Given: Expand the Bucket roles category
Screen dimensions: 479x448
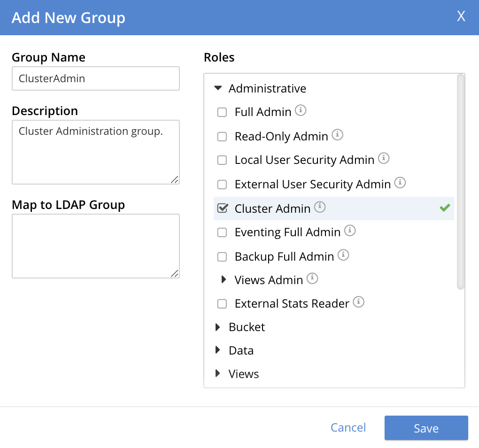Looking at the screenshot, I should click(x=218, y=327).
